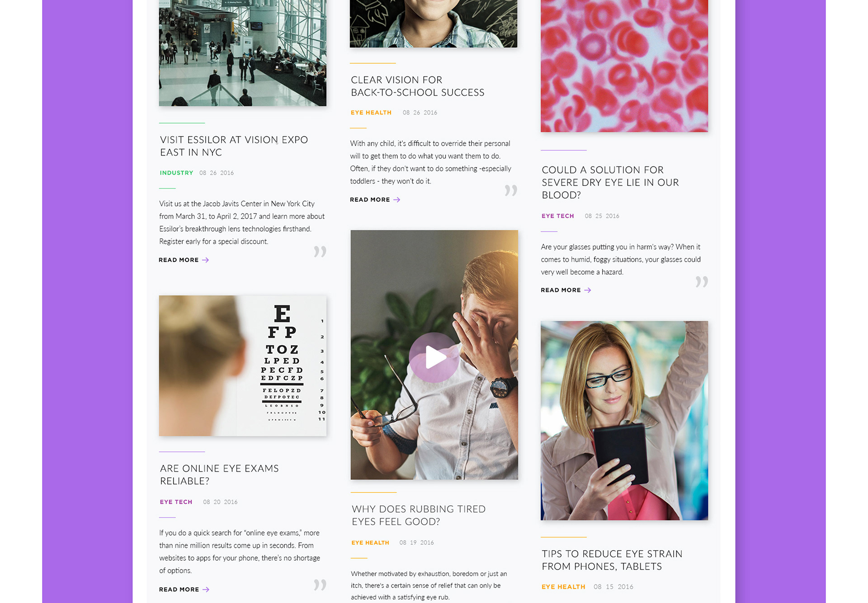The height and width of the screenshot is (603, 868).
Task: Play the rubbing tired eyes video
Action: (x=434, y=357)
